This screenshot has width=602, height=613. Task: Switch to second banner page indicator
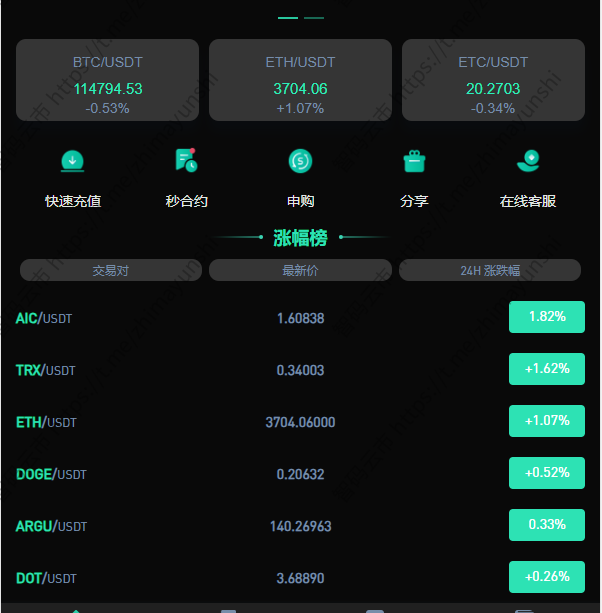tap(314, 18)
